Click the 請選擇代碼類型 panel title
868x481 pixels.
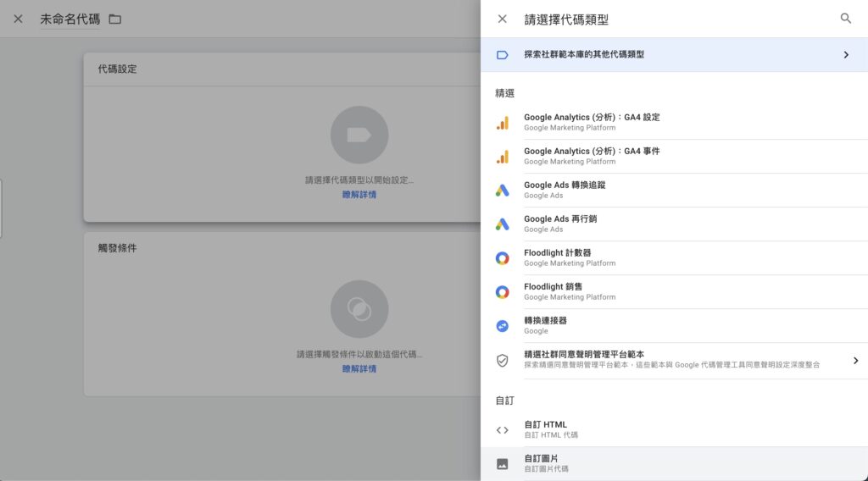click(566, 20)
